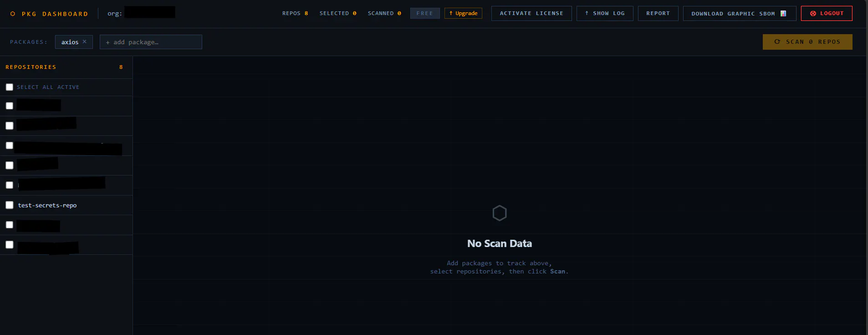Click the Activate License button
The height and width of the screenshot is (335, 868).
[531, 13]
